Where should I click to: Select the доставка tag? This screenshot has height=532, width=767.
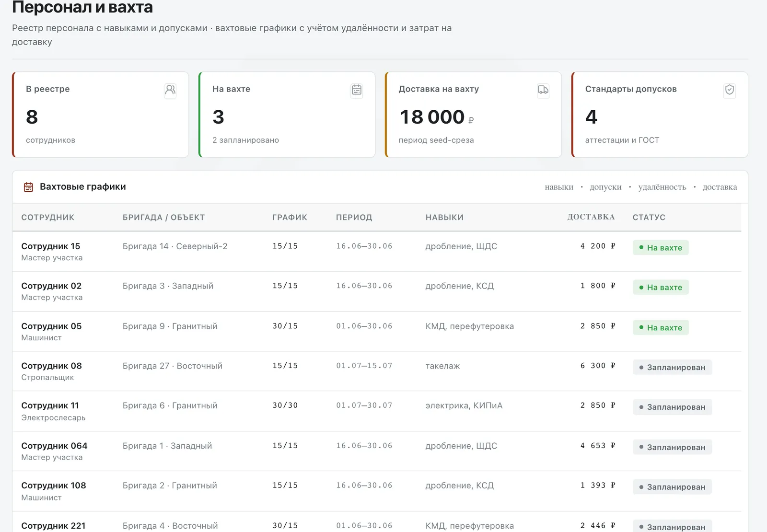pos(720,187)
